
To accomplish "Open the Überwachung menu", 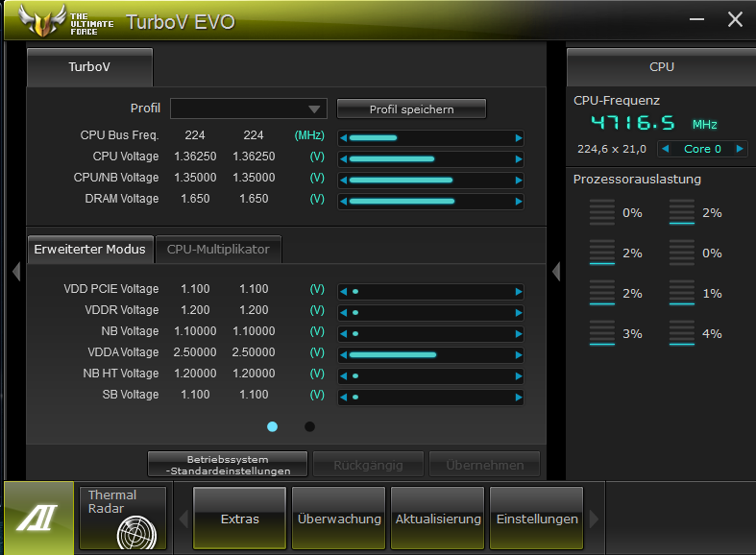I will (x=339, y=519).
